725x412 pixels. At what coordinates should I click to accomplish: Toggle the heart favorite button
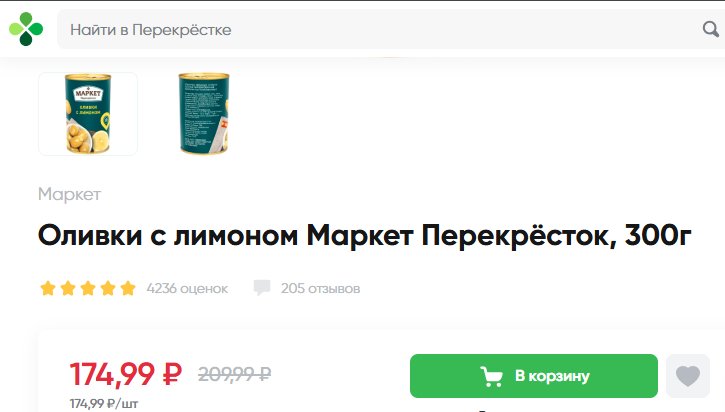point(688,376)
